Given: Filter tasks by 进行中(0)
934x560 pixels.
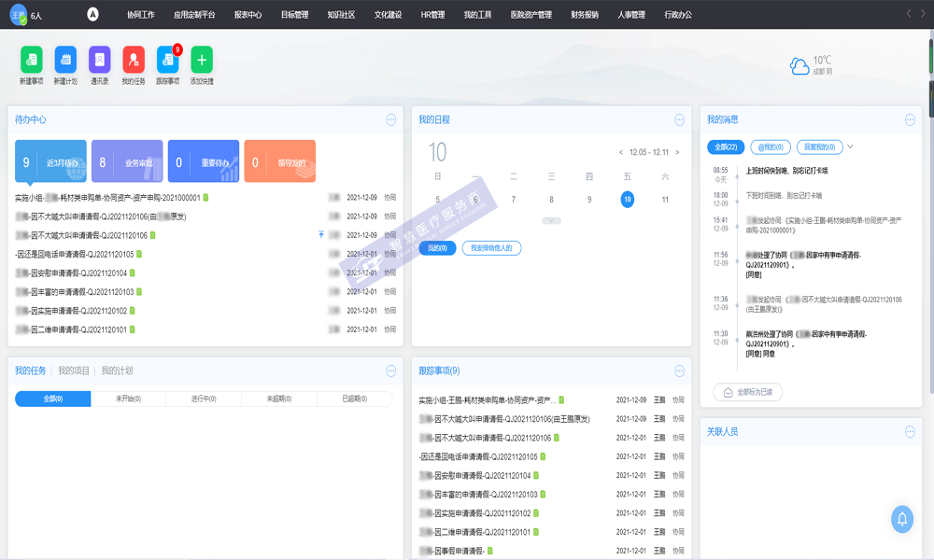Looking at the screenshot, I should [204, 399].
